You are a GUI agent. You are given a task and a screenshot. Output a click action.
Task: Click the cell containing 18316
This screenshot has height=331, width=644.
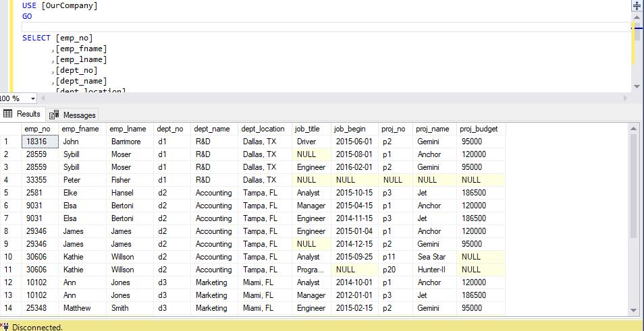pyautogui.click(x=39, y=142)
